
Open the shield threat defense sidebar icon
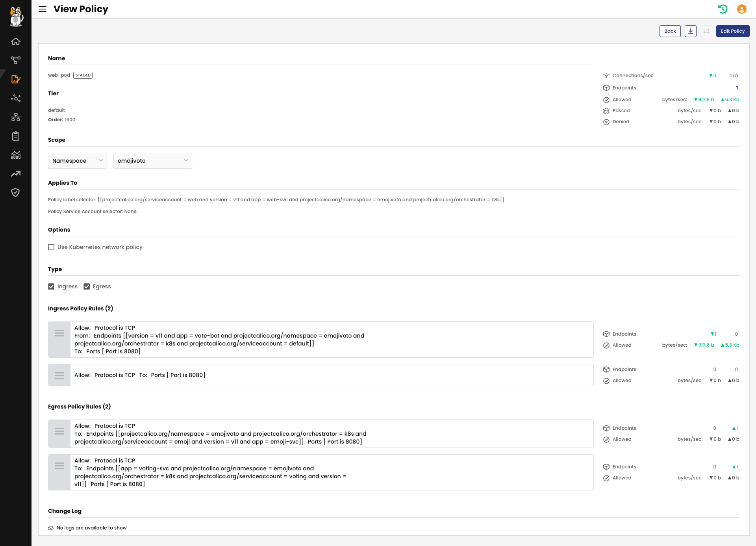pos(16,192)
